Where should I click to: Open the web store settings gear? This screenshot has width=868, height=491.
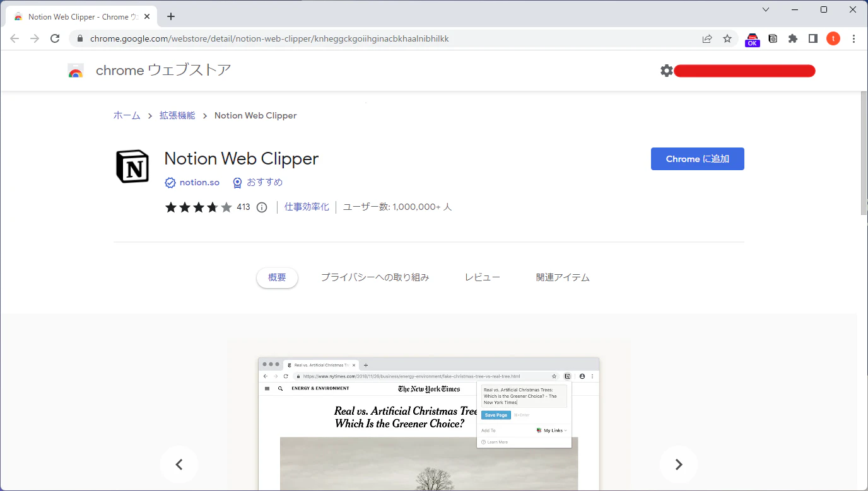click(667, 71)
